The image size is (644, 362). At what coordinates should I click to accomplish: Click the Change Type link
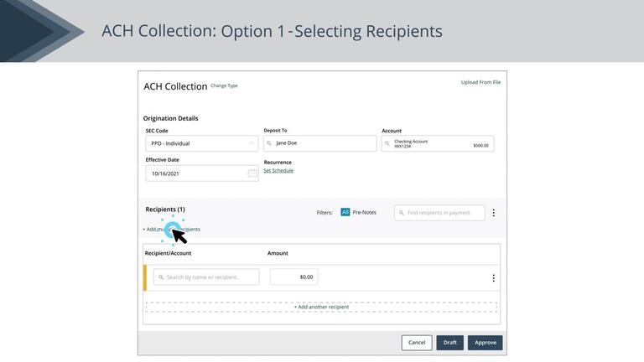(224, 85)
